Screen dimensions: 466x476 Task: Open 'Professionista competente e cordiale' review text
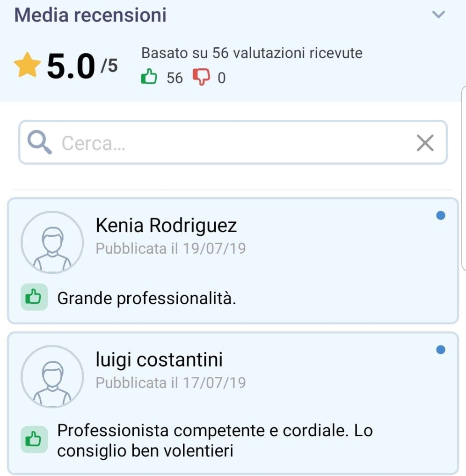214,440
